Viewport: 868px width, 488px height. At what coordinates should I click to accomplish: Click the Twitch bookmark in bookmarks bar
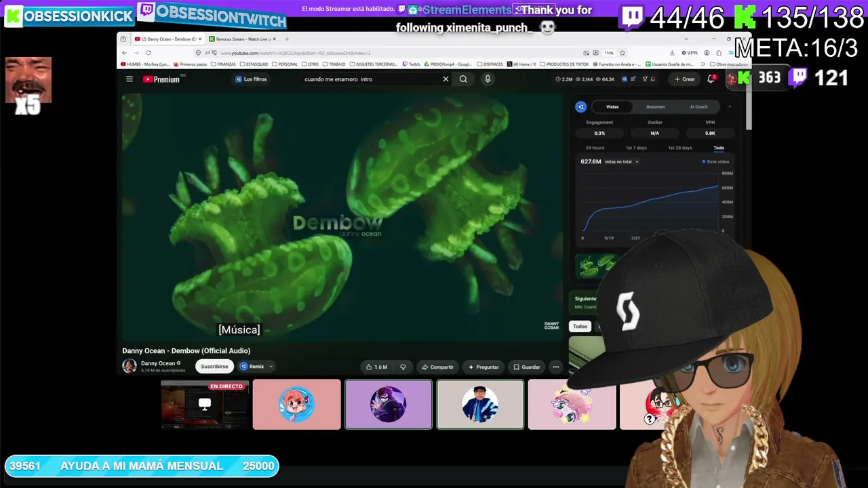[411, 64]
